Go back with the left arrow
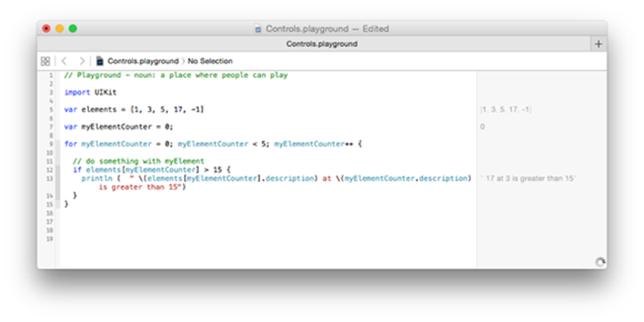Image resolution: width=644 pixels, height=322 pixels. pos(64,61)
